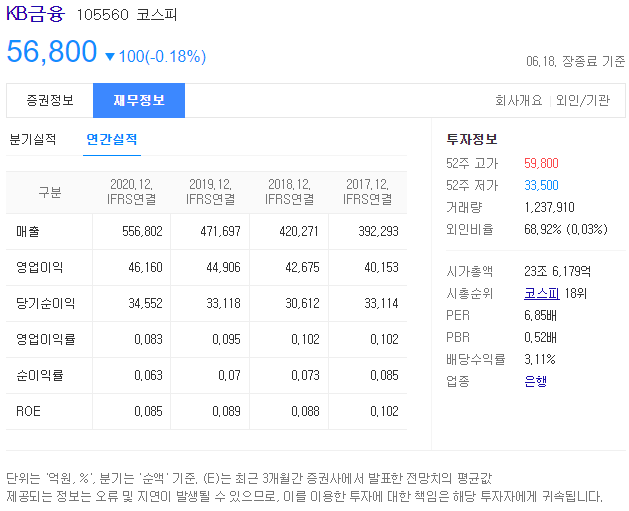
Task: Open the KB금융 stock title link
Action: (35, 14)
